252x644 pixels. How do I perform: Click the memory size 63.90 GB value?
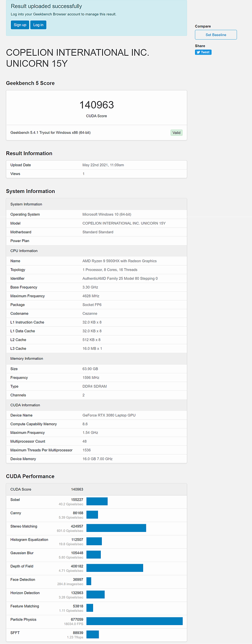[90, 369]
